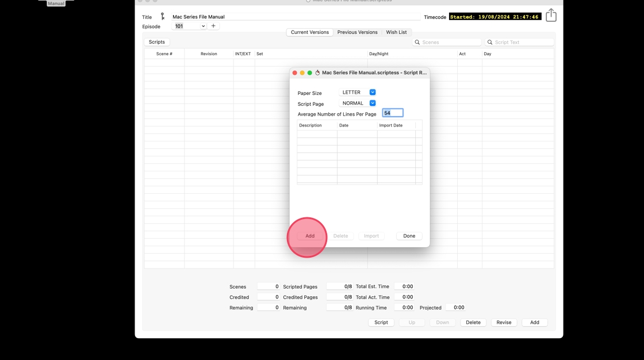Click the plus button next to Episode 101
Viewport: 644px width, 360px height.
point(213,26)
